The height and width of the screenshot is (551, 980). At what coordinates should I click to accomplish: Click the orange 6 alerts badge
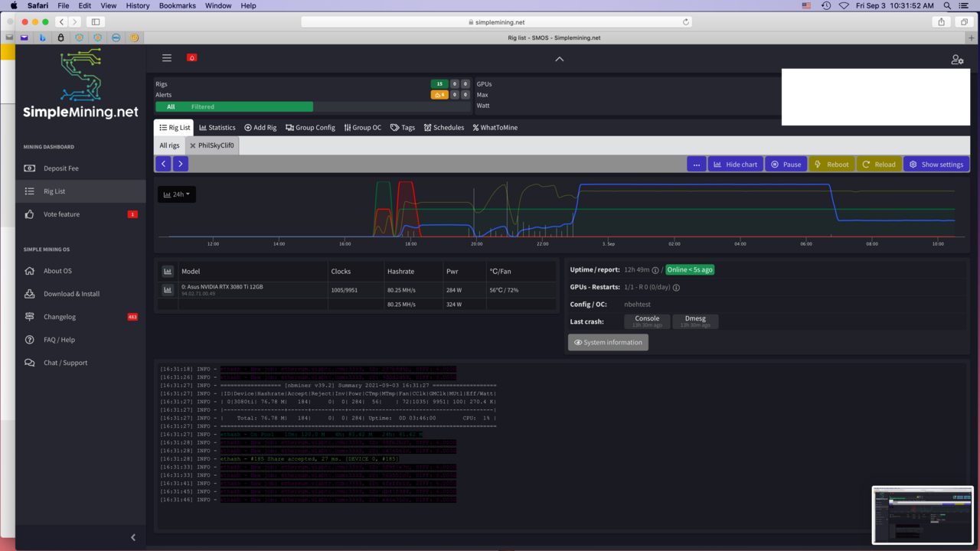[x=439, y=95]
